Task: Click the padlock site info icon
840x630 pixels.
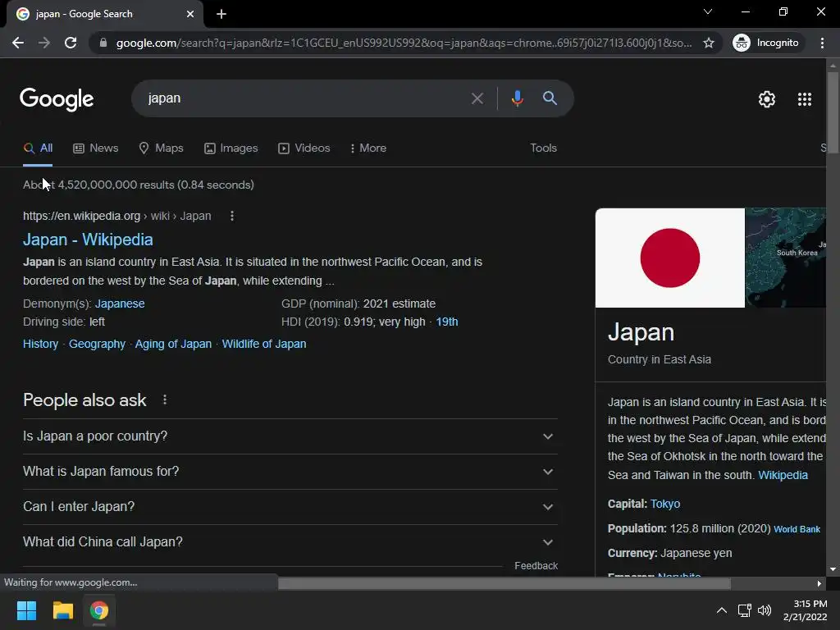Action: point(103,43)
